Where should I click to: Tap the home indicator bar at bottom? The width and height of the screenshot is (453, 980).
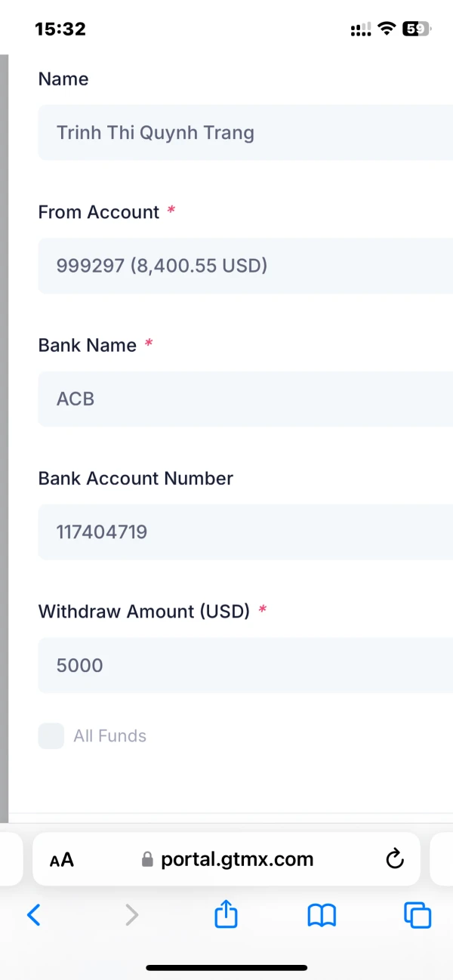point(226,968)
